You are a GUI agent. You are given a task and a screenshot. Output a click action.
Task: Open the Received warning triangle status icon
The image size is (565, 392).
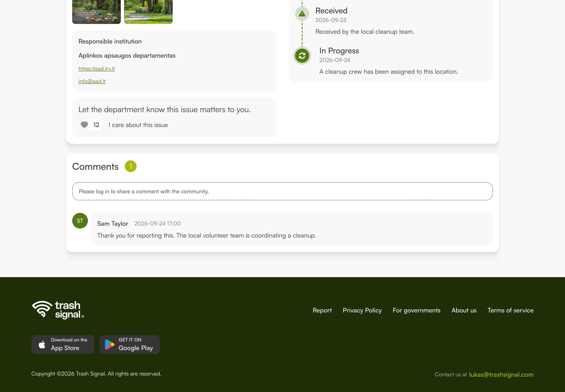tap(302, 14)
